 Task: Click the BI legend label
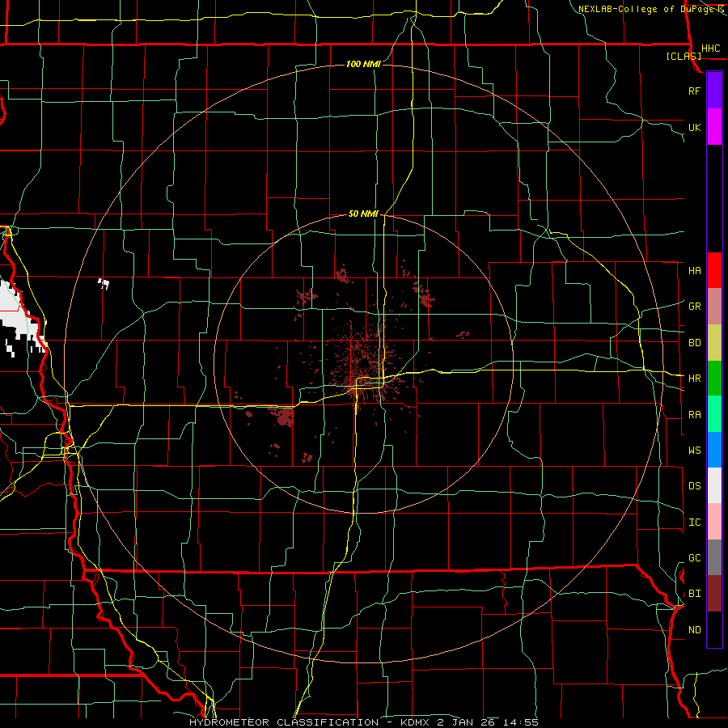[x=695, y=594]
